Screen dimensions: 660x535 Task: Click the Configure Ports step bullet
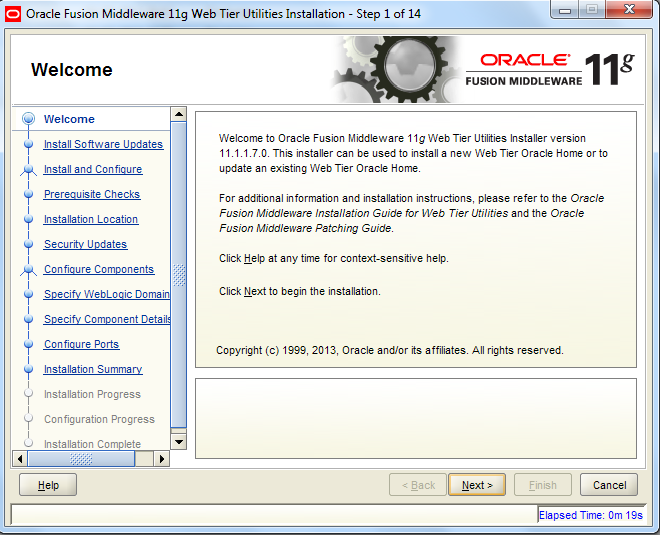[29, 344]
